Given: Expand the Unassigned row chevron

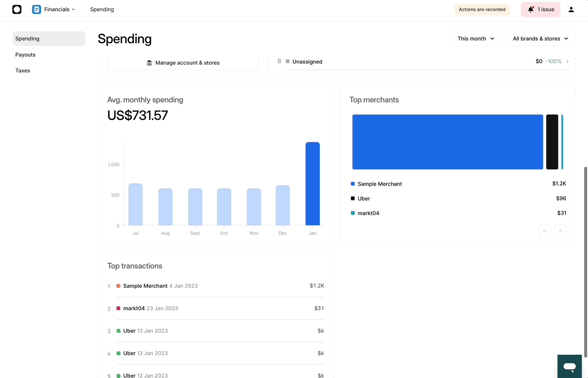Looking at the screenshot, I should [568, 61].
